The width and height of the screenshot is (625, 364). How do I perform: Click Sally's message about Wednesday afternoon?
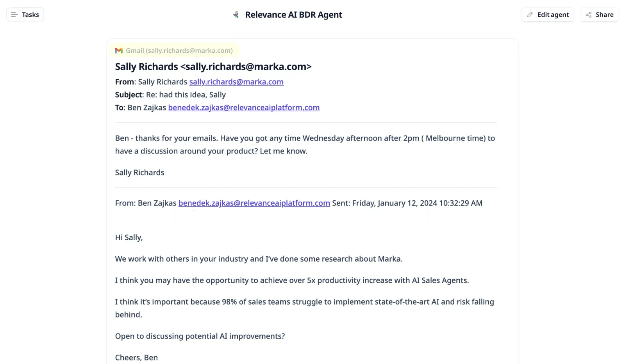pyautogui.click(x=305, y=145)
